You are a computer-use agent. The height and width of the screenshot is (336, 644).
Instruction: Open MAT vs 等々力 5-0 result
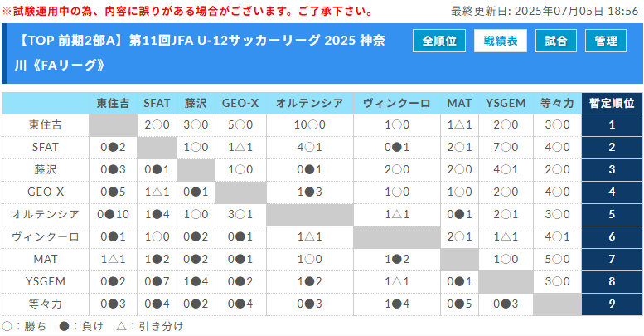[557, 260]
